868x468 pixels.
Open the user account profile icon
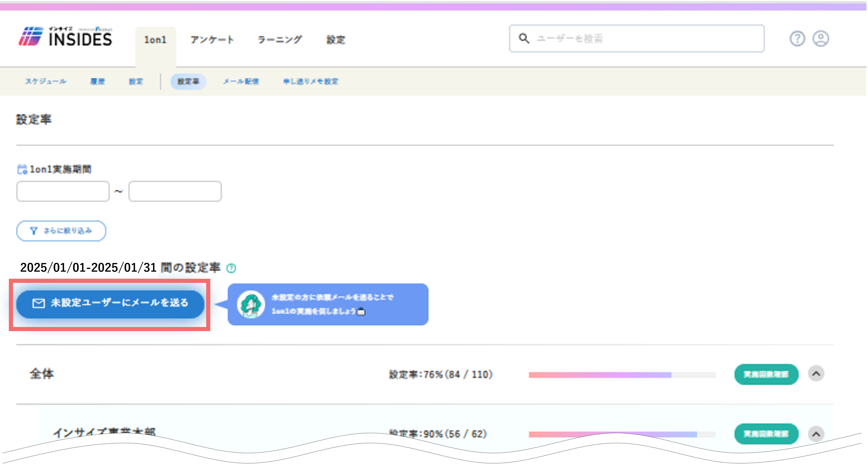pyautogui.click(x=821, y=39)
